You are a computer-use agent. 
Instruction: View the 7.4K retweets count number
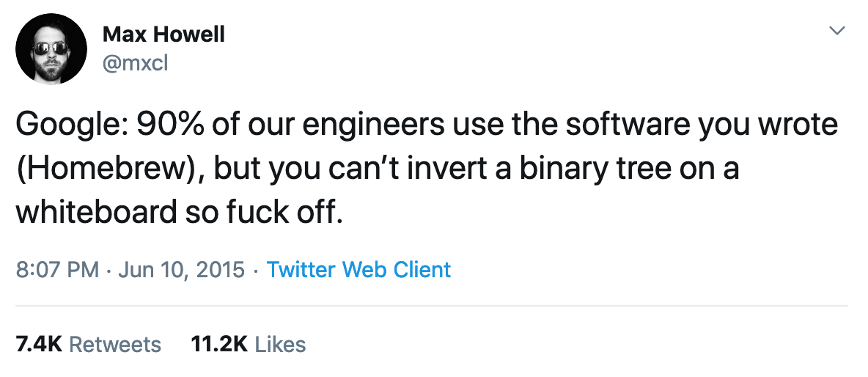[38, 344]
